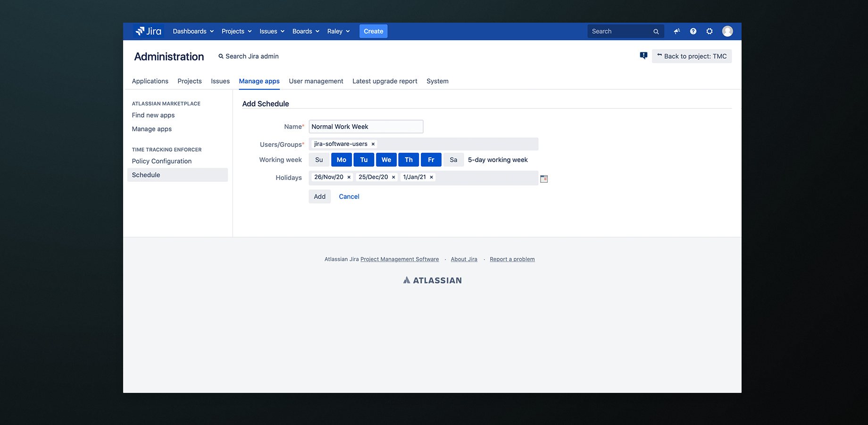The image size is (868, 425).
Task: Open the Boards dropdown menu
Action: pos(306,31)
